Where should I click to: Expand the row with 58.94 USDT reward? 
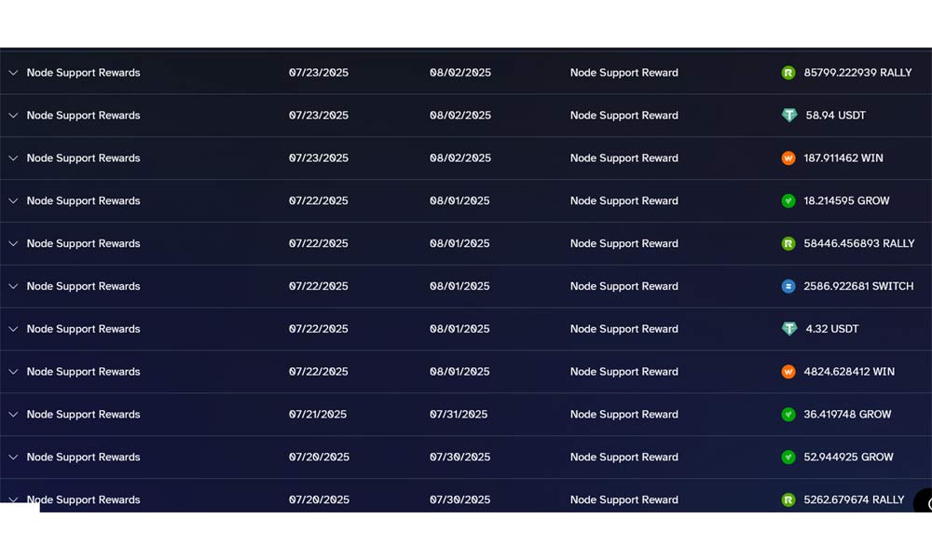pos(13,116)
